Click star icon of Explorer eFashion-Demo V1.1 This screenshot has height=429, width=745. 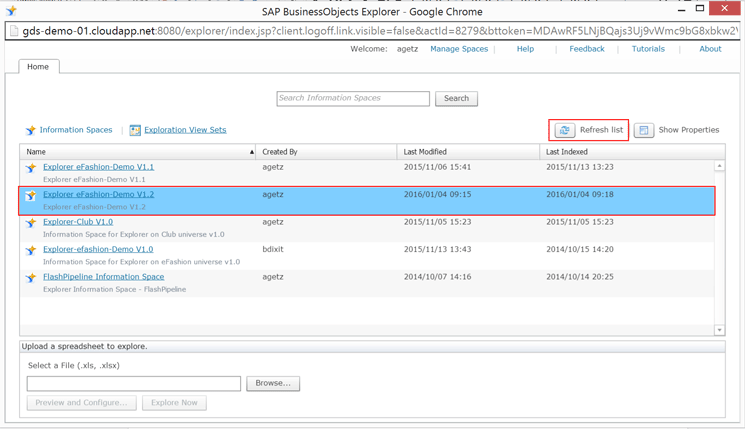click(31, 168)
